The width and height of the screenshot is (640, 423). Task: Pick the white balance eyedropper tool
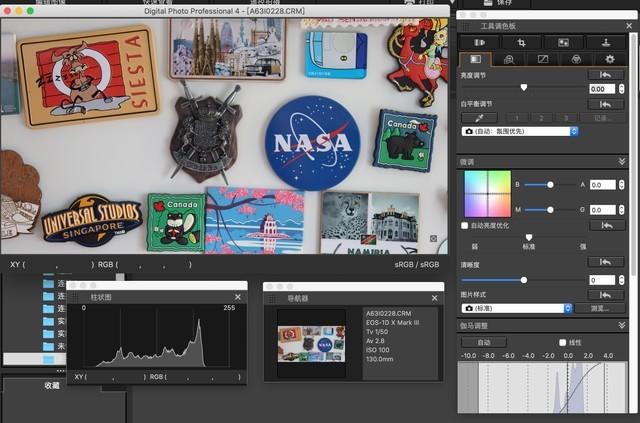coord(479,118)
